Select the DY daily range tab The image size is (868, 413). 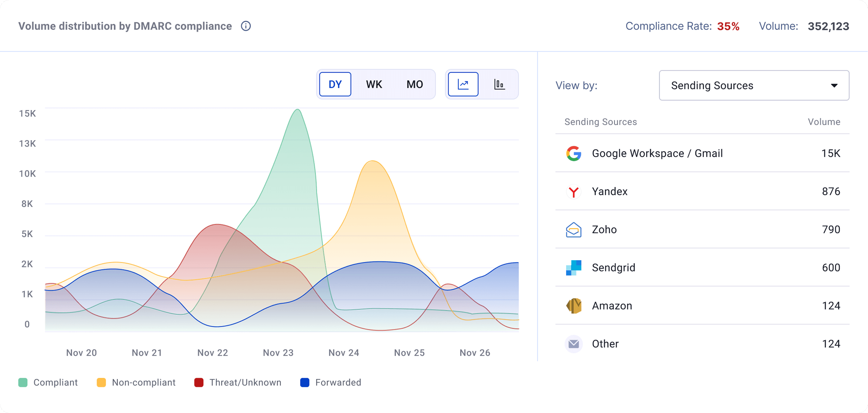[x=335, y=84]
